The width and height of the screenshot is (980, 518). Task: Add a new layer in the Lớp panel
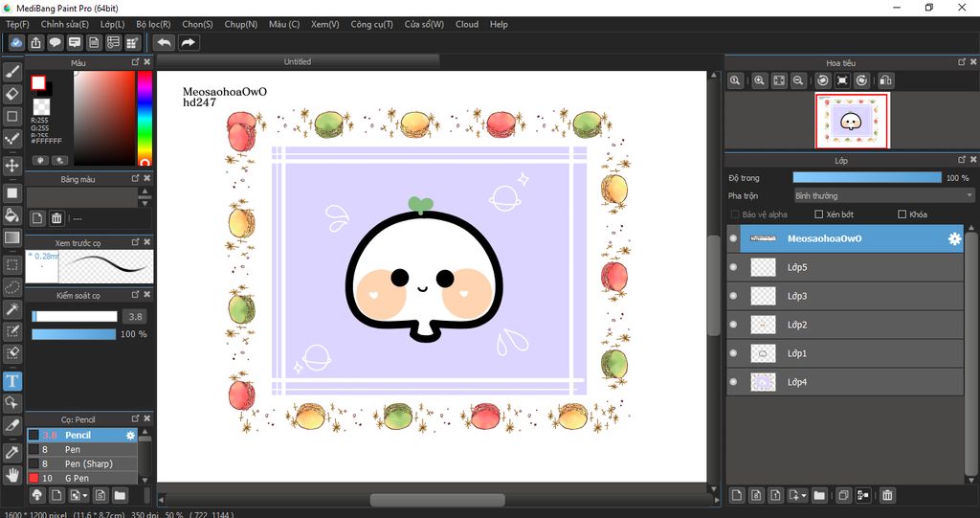point(737,495)
